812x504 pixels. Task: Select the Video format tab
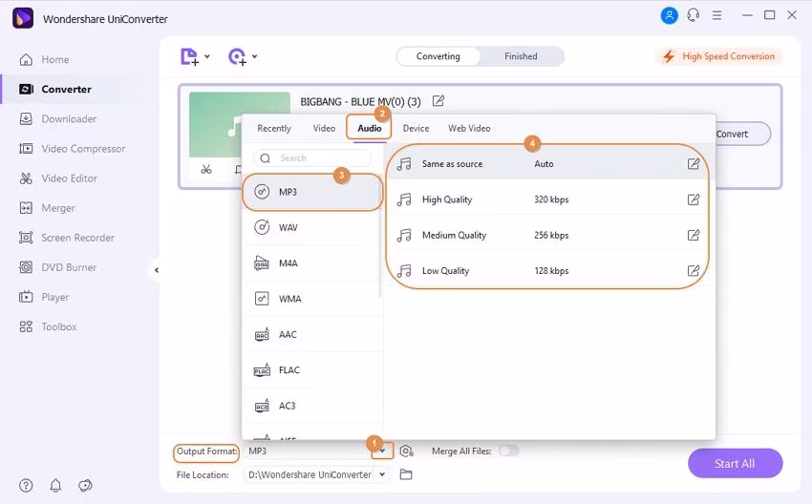click(324, 128)
